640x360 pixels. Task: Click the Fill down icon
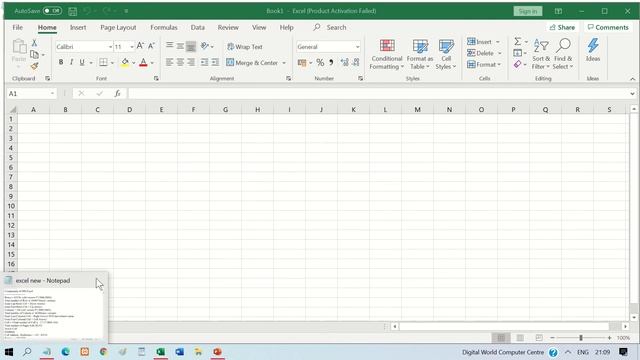(518, 53)
